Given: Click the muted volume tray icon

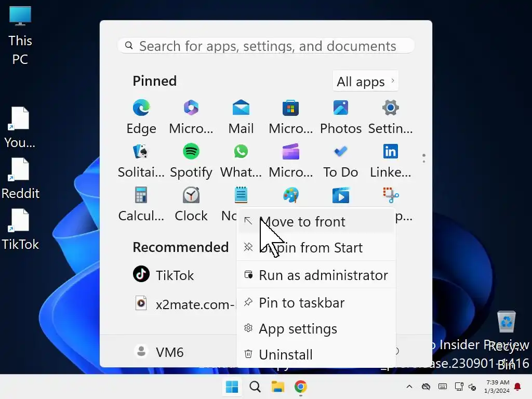Looking at the screenshot, I should pyautogui.click(x=472, y=387).
